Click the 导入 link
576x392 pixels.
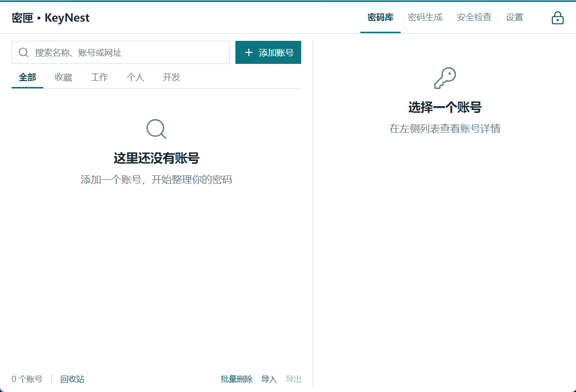[x=269, y=379]
